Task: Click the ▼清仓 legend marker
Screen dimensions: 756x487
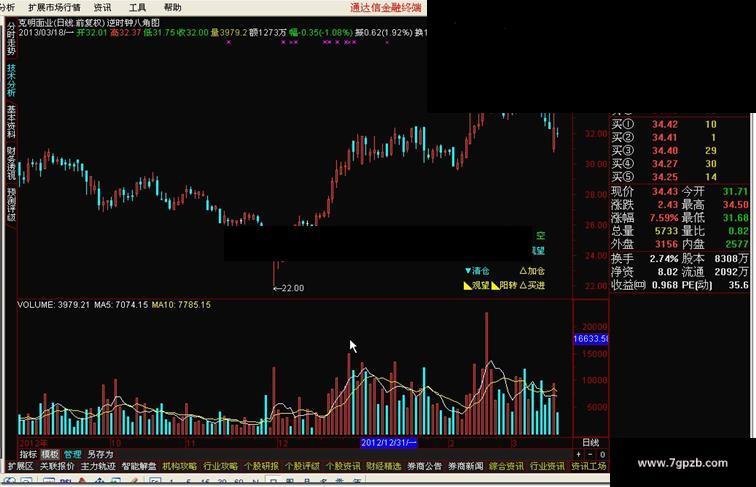Action: [x=477, y=271]
